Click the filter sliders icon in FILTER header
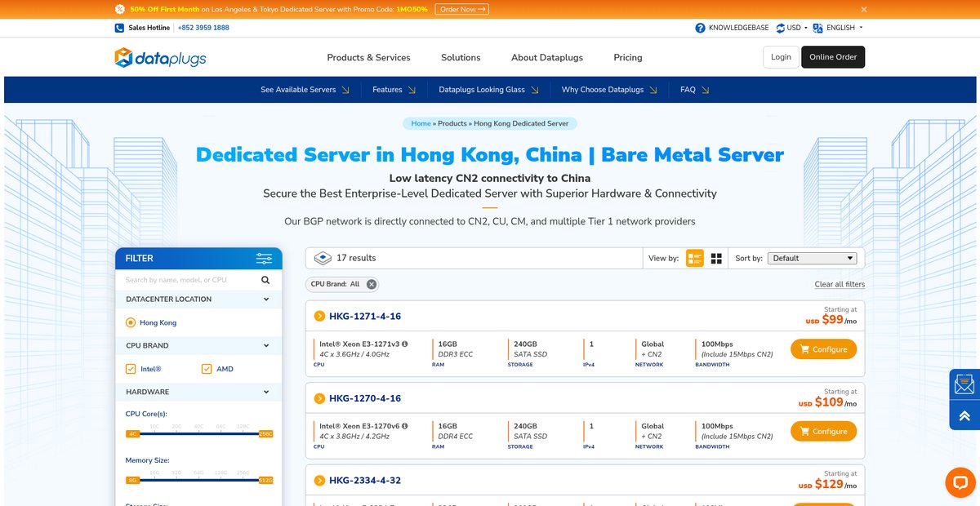980x506 pixels. pos(264,259)
